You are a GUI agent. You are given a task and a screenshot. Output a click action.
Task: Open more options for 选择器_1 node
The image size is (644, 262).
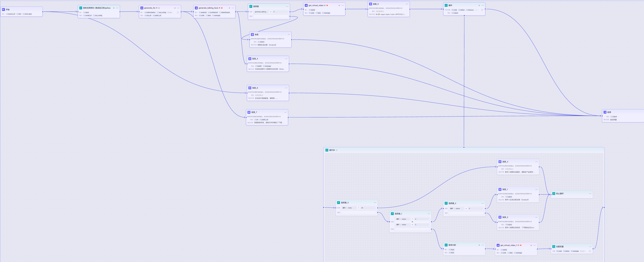coord(429,214)
